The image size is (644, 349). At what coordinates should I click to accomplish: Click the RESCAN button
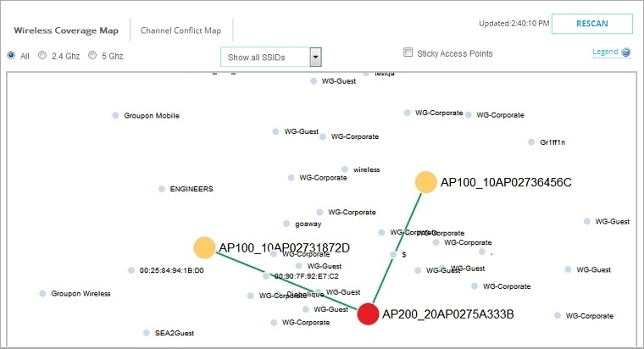[x=591, y=24]
